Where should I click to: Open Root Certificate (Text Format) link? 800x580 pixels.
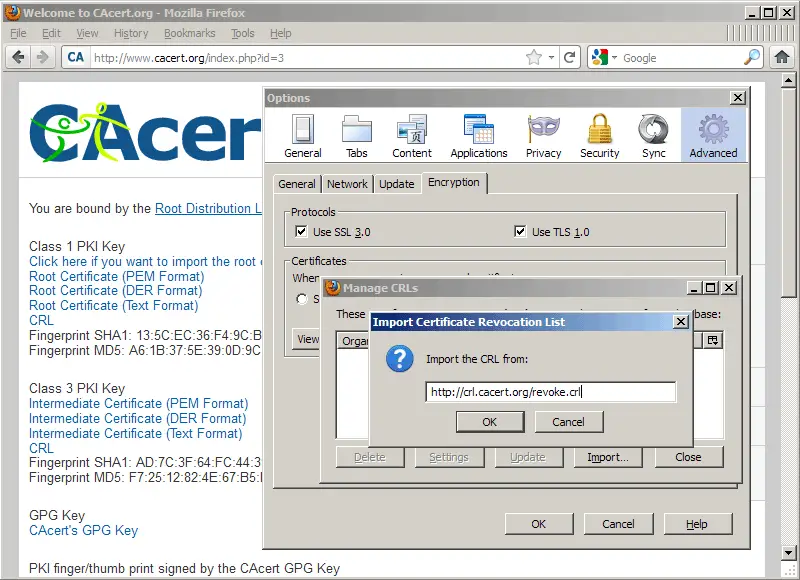click(x=113, y=306)
